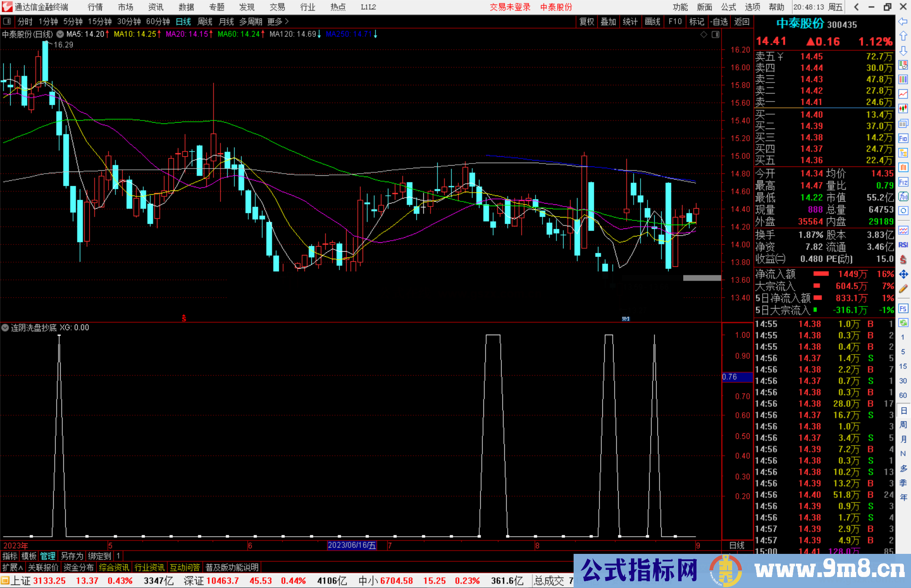Open the candlestick chart sidebar icon
This screenshot has width=911, height=588.
(903, 108)
